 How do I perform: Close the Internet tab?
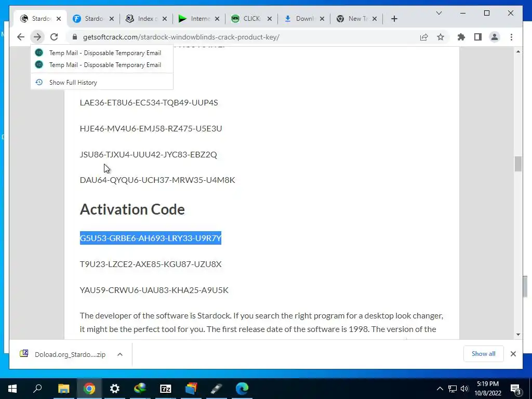[x=217, y=19]
